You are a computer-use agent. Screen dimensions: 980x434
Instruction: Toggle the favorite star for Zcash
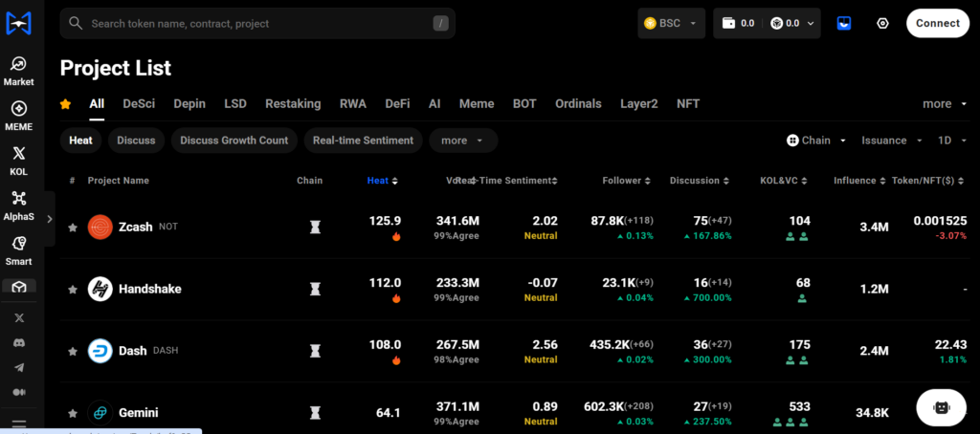point(73,228)
